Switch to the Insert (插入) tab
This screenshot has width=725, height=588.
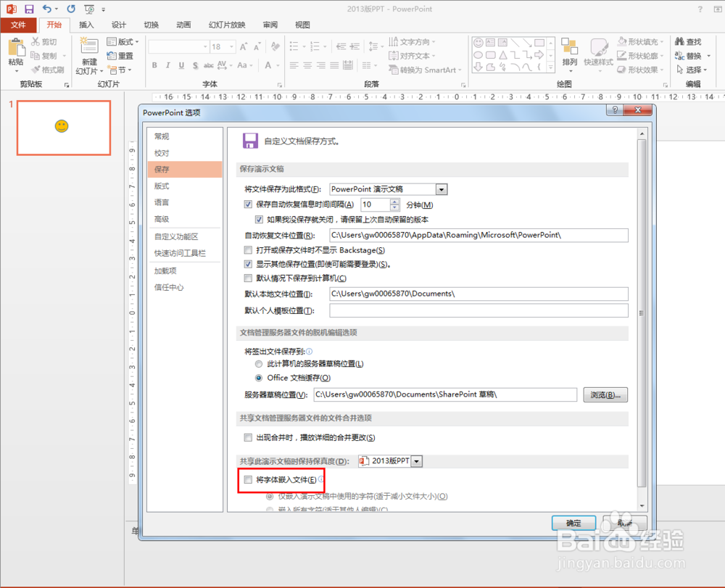click(x=86, y=25)
